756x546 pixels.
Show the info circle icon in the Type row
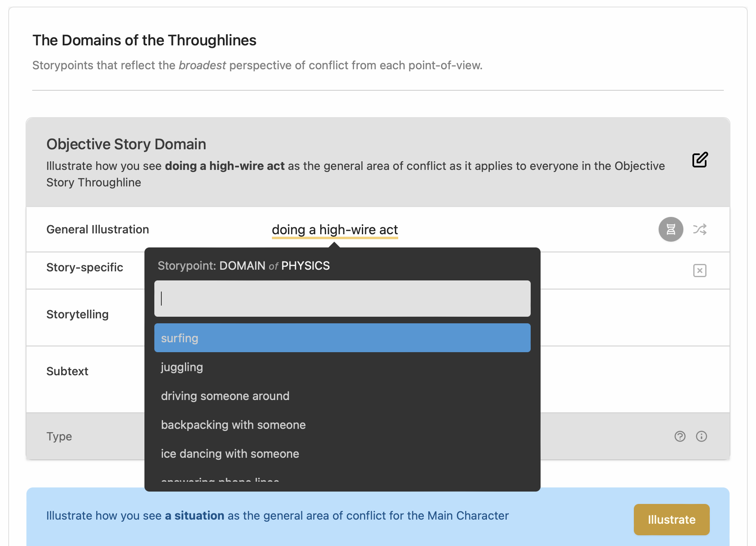(x=702, y=436)
